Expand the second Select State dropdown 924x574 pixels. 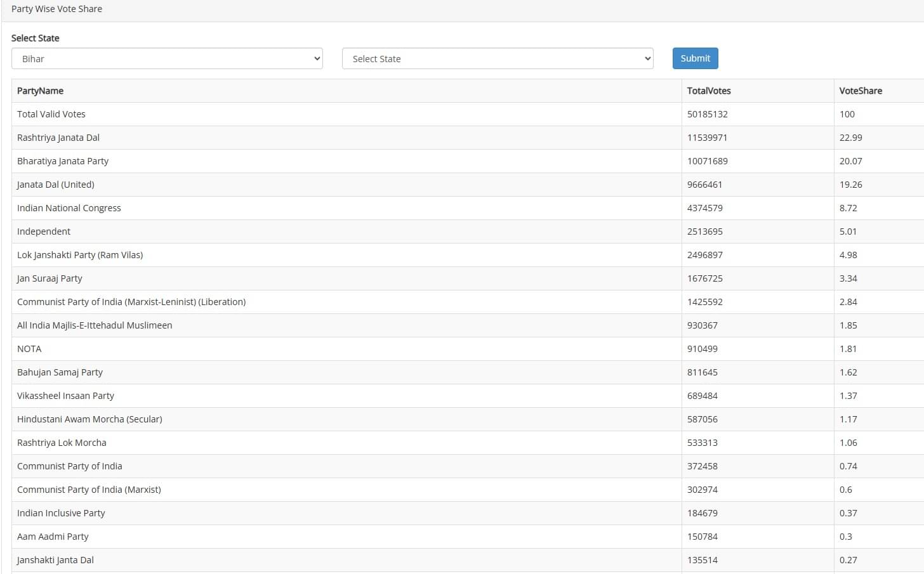498,58
